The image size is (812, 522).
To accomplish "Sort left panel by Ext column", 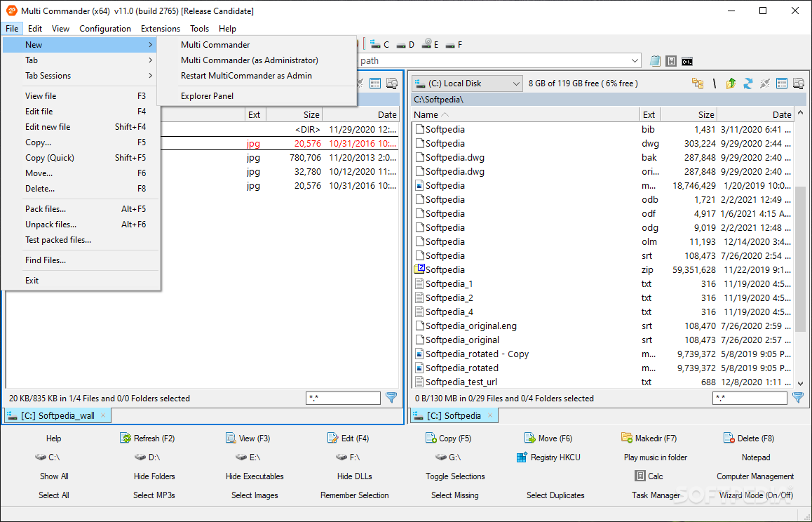I will pyautogui.click(x=255, y=114).
